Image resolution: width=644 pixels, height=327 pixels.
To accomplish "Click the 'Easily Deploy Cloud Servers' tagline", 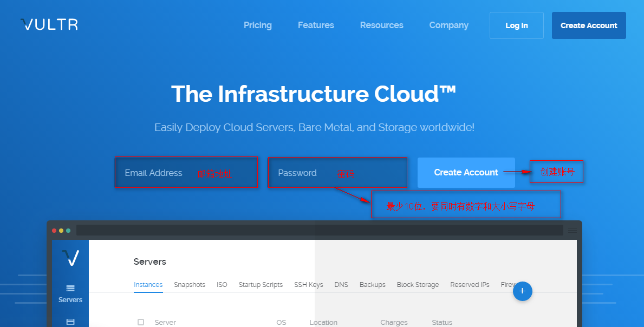I will point(314,127).
